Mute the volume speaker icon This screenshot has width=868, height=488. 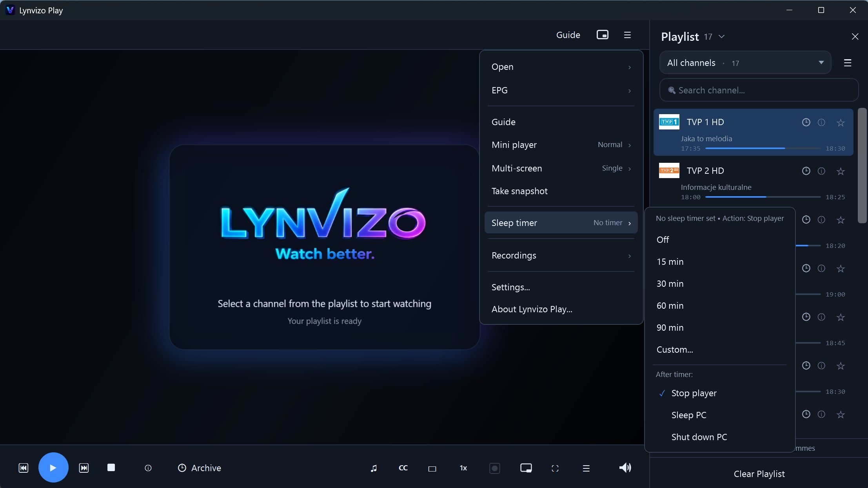[625, 468]
